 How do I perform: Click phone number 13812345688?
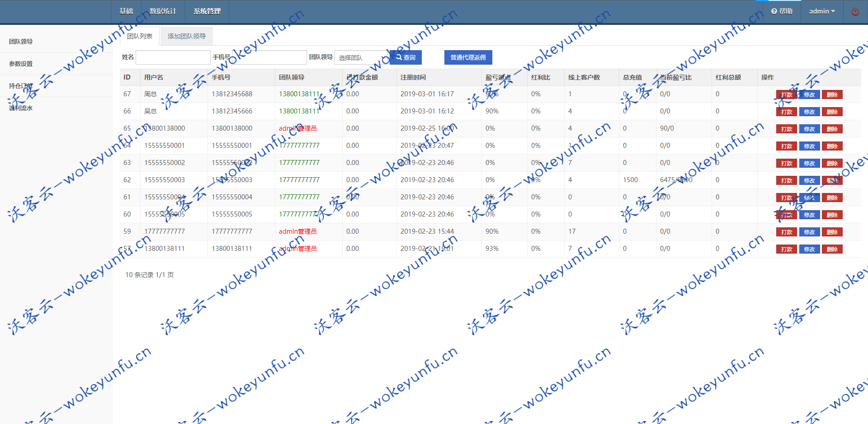232,94
